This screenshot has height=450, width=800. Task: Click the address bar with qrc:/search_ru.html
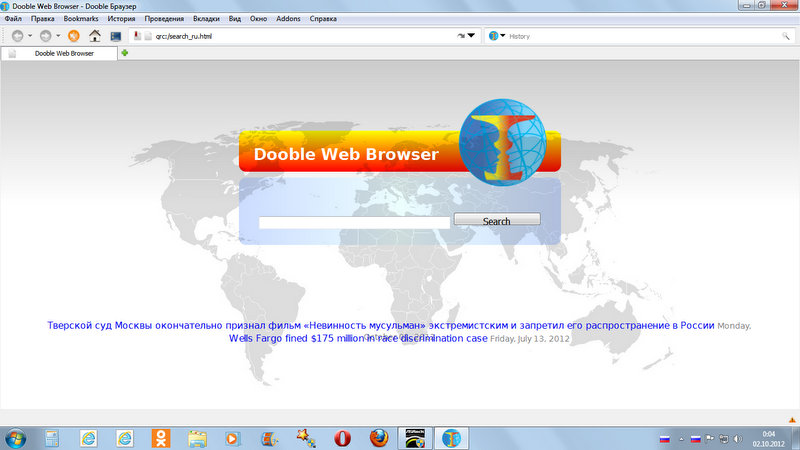(304, 36)
